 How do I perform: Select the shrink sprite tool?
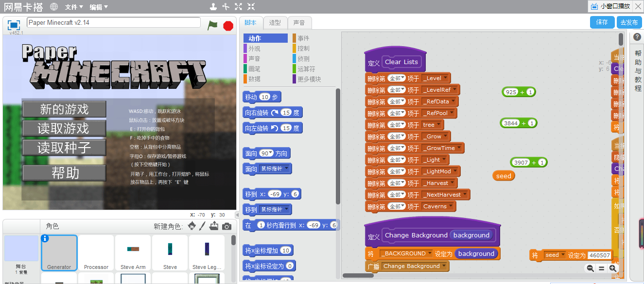tap(251, 7)
